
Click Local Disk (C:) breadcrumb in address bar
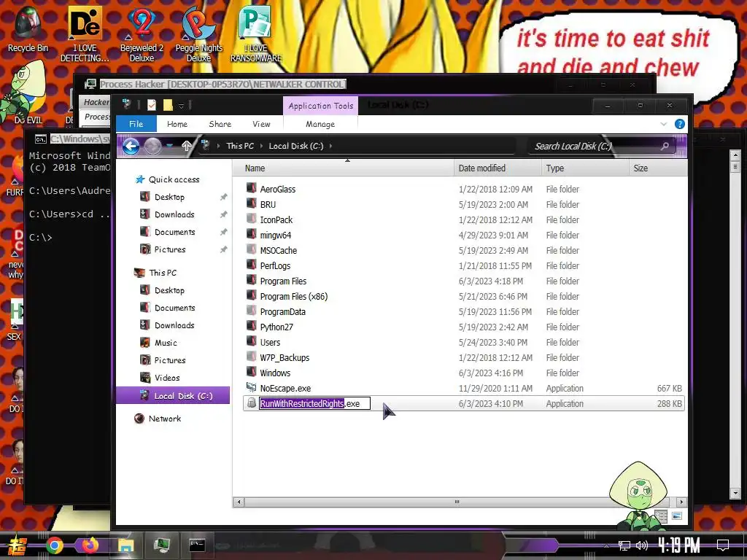296,146
